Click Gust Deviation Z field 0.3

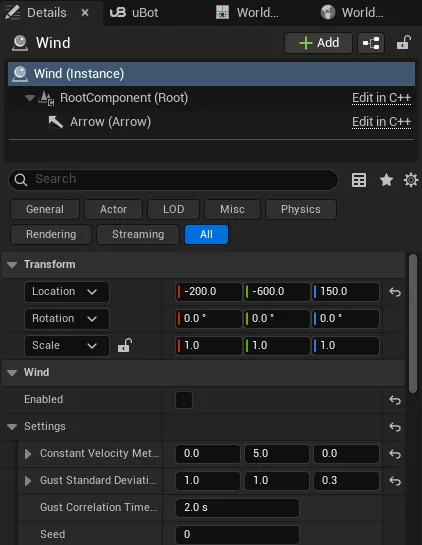[346, 481]
